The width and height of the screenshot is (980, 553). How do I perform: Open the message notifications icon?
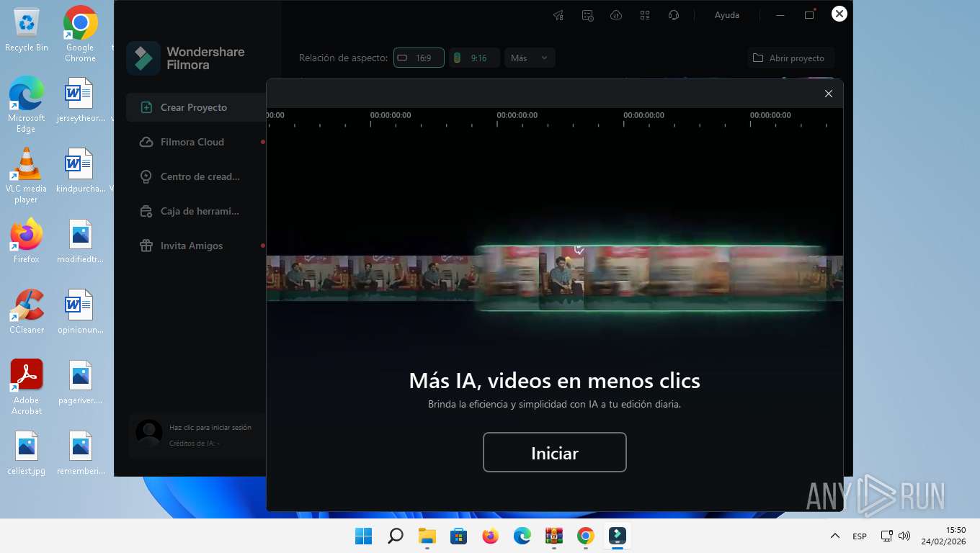[587, 15]
